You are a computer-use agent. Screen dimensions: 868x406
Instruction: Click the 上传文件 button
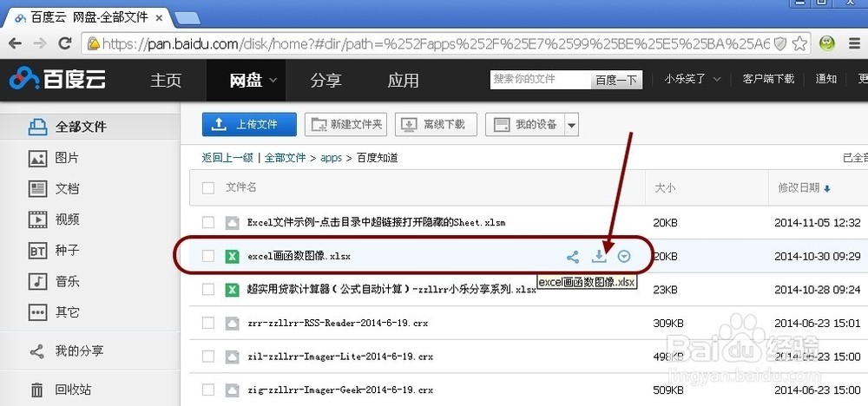(249, 124)
